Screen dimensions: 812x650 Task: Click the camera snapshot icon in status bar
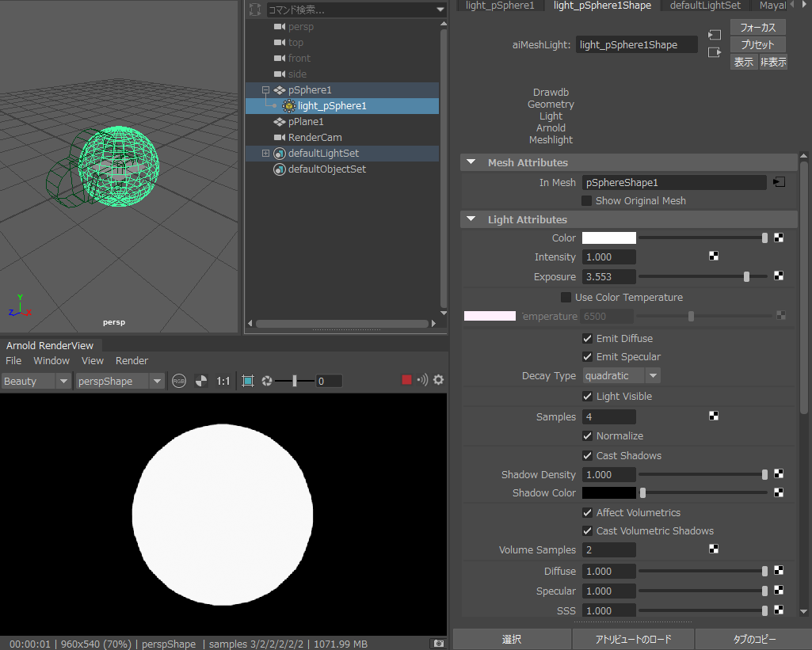click(x=439, y=644)
